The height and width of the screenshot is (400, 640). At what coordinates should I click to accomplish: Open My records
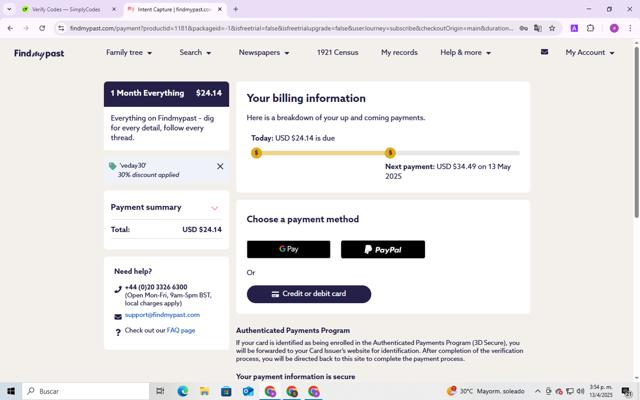click(399, 53)
